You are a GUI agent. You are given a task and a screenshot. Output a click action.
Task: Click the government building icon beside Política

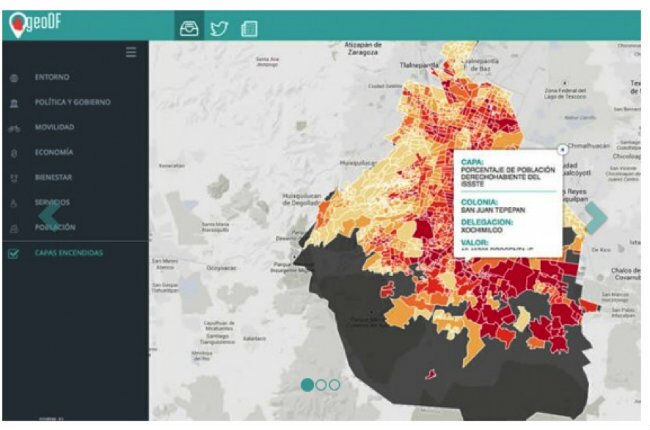(13, 103)
